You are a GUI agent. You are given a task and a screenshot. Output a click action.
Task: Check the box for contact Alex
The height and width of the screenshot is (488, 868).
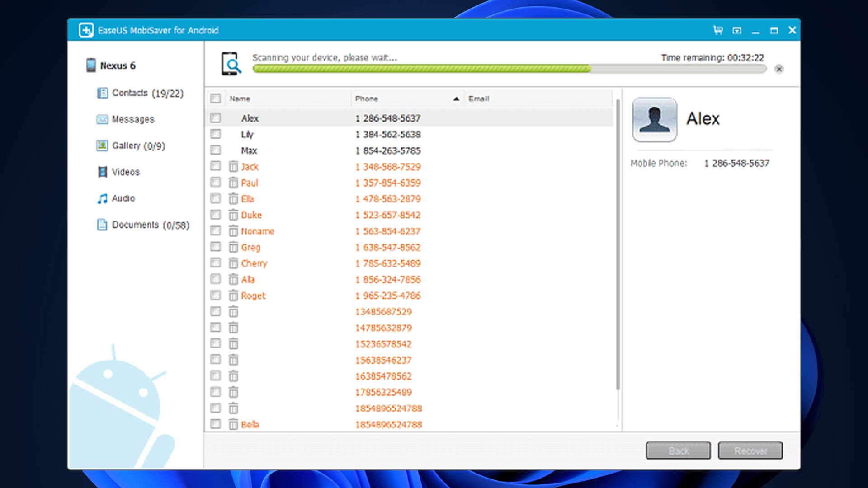(216, 118)
